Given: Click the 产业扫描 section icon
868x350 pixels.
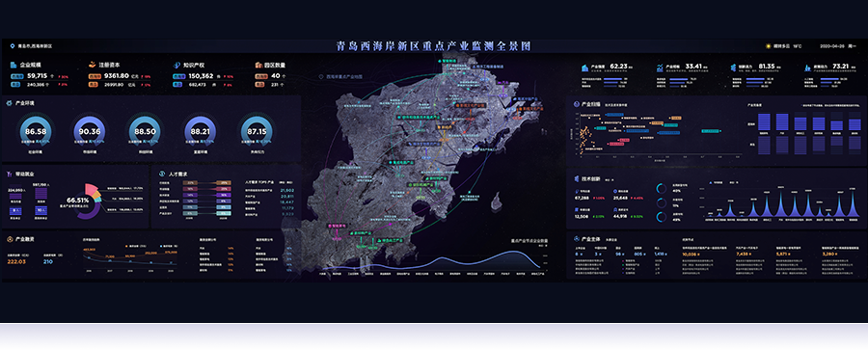Looking at the screenshot, I should (x=577, y=103).
